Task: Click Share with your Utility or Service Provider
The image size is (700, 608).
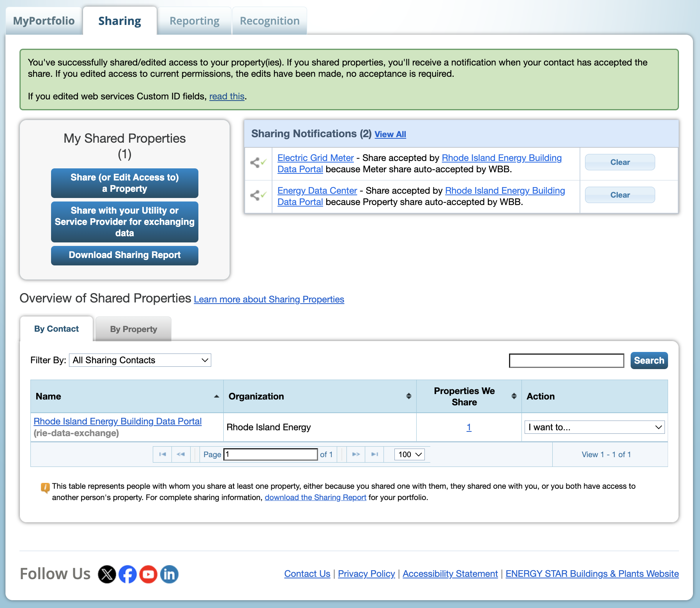Action: pyautogui.click(x=125, y=222)
